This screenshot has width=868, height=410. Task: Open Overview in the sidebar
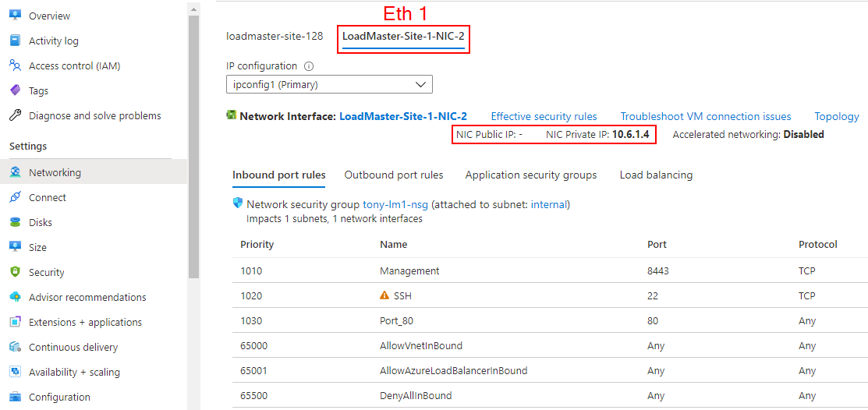coord(50,16)
